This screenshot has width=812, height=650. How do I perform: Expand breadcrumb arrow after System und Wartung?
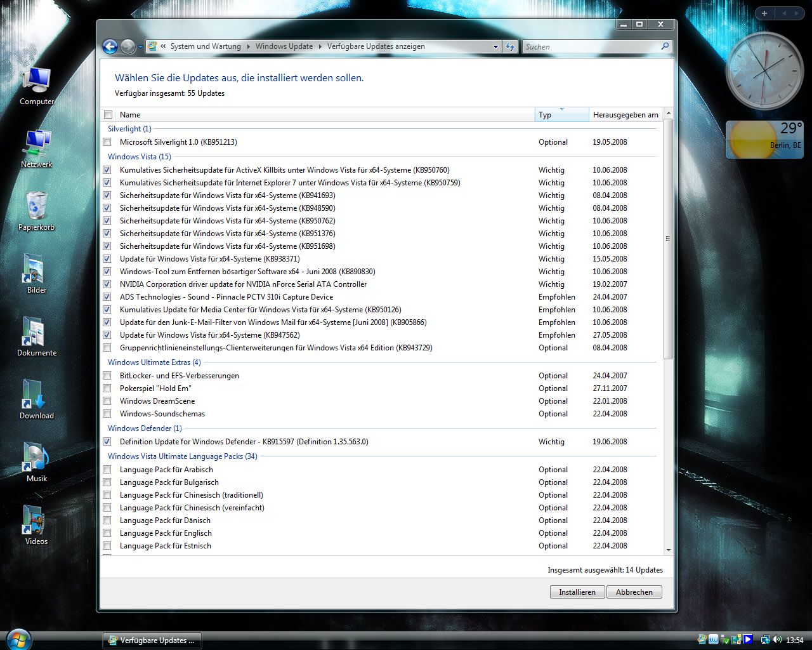pyautogui.click(x=249, y=46)
